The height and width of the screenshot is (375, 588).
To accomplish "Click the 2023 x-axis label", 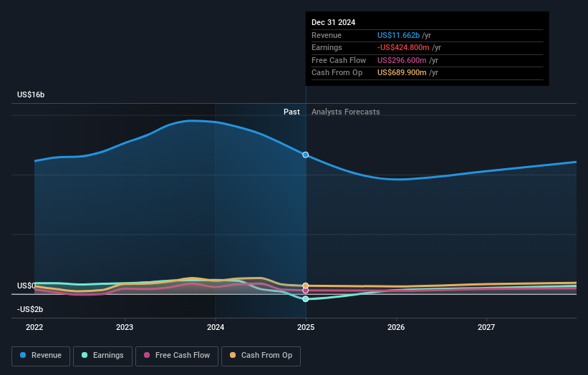I will [125, 328].
